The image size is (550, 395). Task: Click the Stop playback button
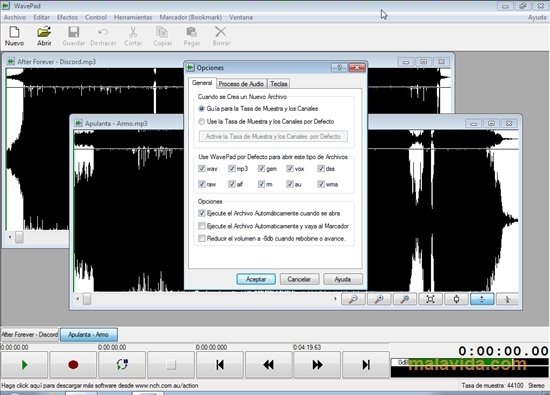[171, 365]
